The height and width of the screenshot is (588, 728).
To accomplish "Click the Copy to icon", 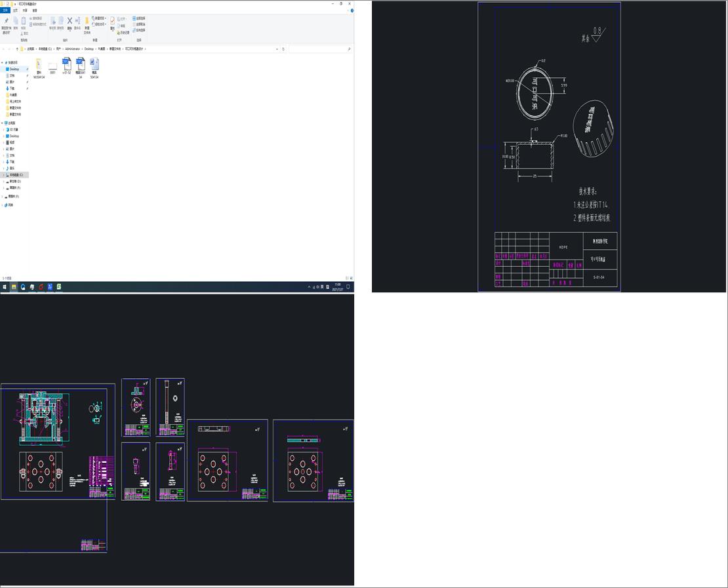I will click(x=60, y=23).
